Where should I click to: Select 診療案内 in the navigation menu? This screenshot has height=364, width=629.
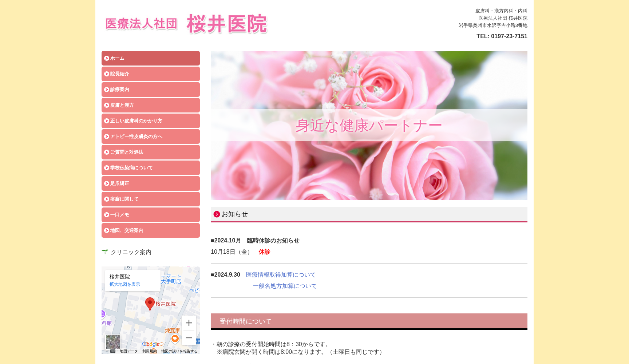(x=150, y=89)
